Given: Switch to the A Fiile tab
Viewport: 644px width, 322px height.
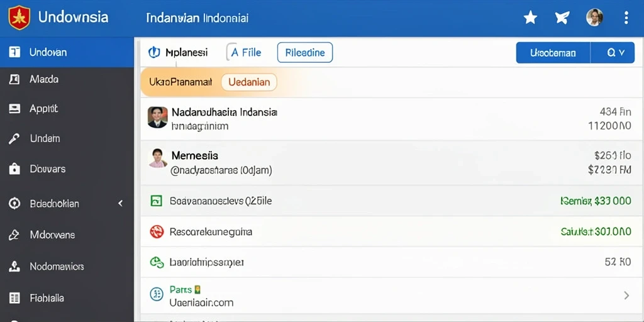Looking at the screenshot, I should 245,53.
